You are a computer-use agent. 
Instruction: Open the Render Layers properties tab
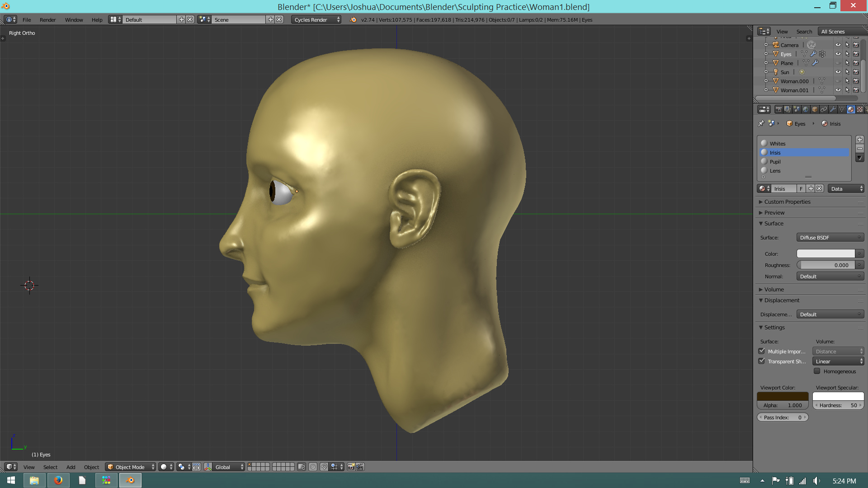click(x=788, y=109)
